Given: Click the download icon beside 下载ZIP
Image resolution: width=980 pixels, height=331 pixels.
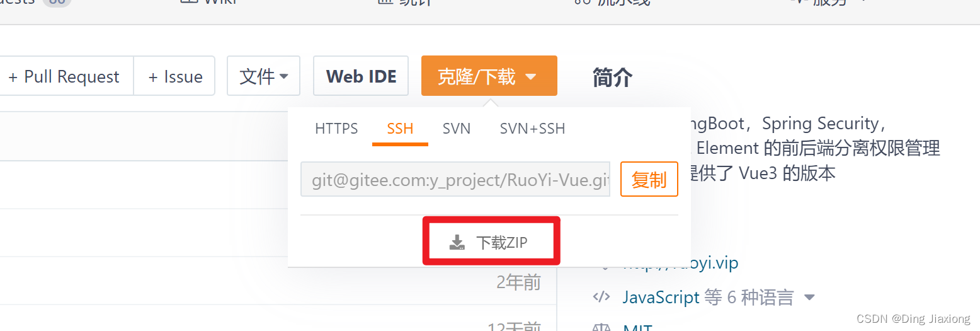Looking at the screenshot, I should point(457,243).
